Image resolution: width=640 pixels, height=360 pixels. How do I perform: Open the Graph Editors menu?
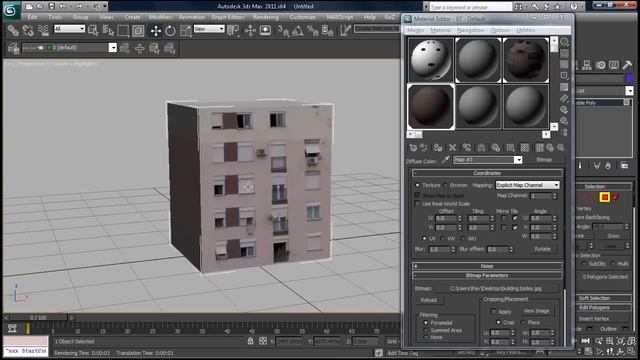pos(228,18)
